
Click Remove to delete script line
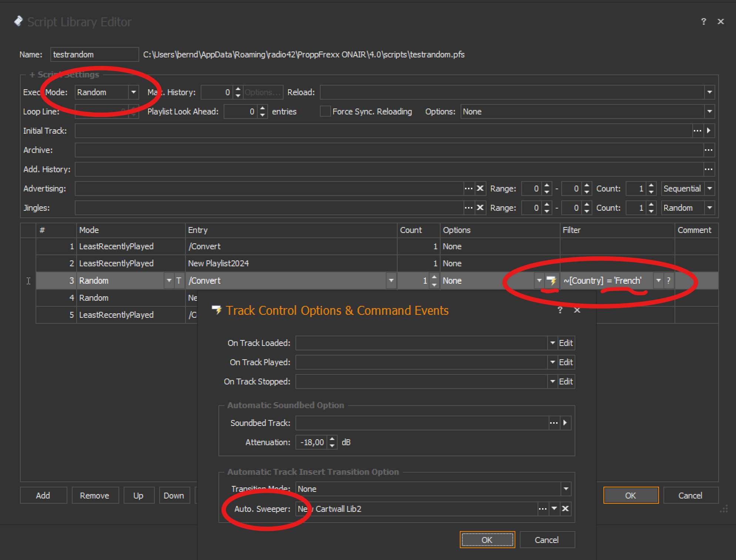tap(95, 496)
